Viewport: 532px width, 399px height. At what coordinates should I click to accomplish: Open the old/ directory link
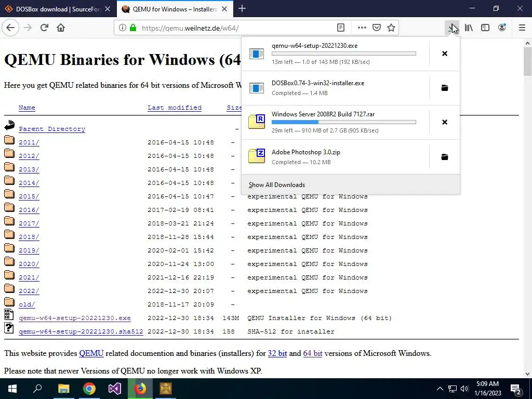click(27, 304)
